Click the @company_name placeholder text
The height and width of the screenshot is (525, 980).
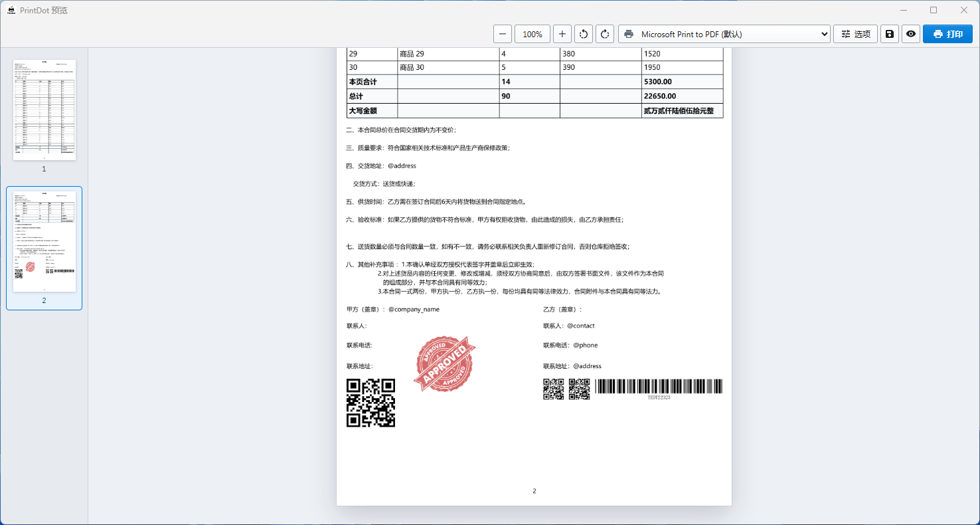(x=414, y=310)
